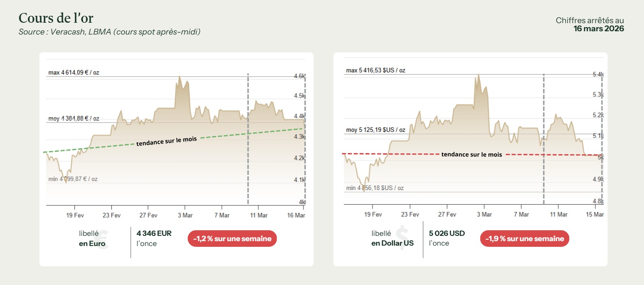Click the "moy 5 125,19 $US / oz" label
This screenshot has height=285, width=644.
click(x=375, y=130)
